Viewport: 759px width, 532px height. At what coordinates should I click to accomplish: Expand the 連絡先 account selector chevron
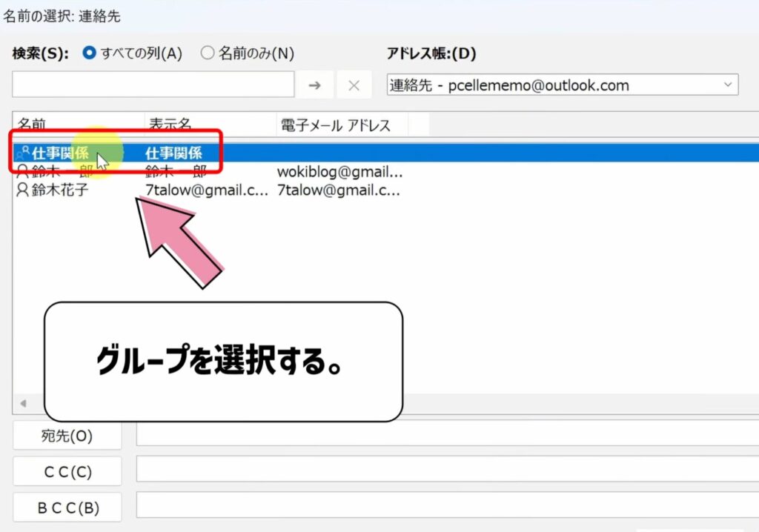(729, 84)
